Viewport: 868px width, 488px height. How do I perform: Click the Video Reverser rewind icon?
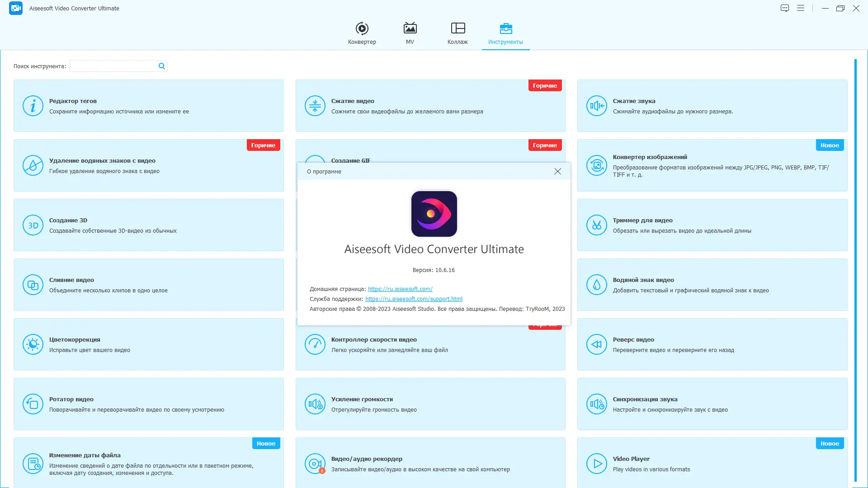596,344
